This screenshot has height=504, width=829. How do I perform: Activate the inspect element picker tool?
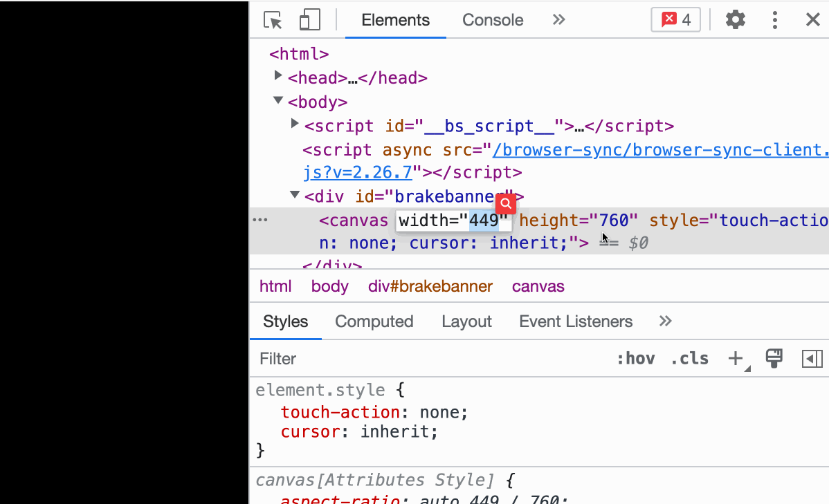tap(273, 20)
